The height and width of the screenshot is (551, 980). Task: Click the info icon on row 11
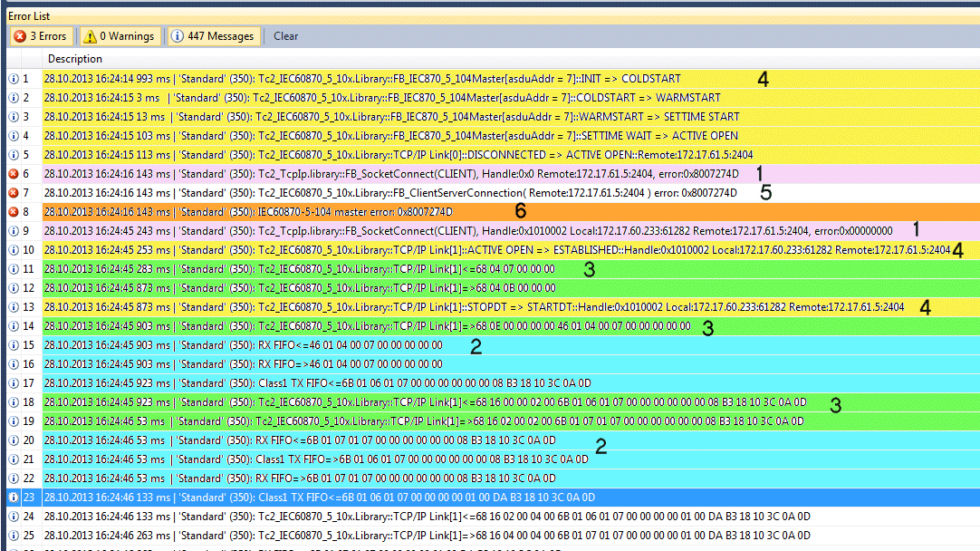click(13, 269)
